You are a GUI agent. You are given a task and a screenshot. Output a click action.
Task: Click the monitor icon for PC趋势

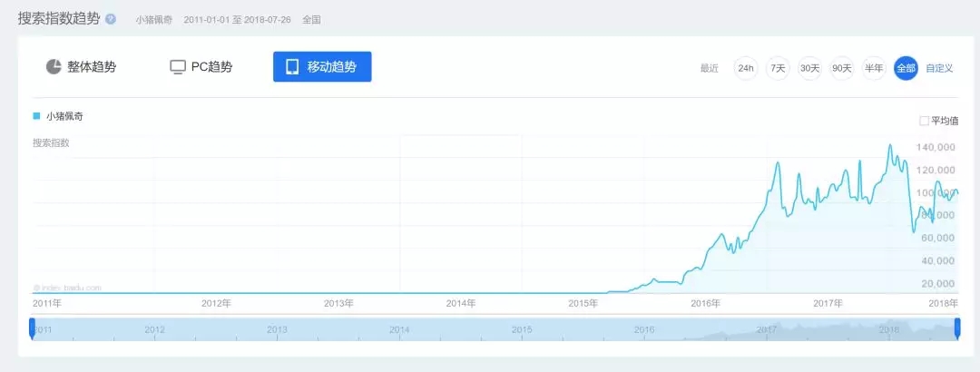(x=178, y=67)
